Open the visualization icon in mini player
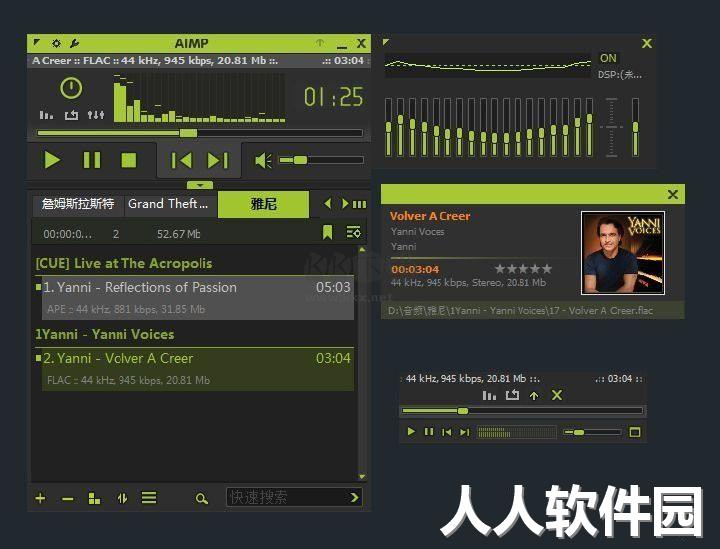The width and height of the screenshot is (720, 549). point(489,395)
